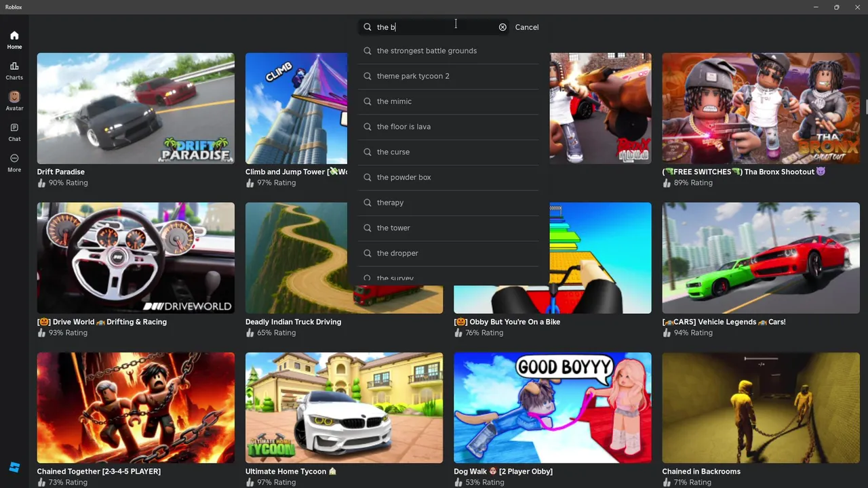Click the 'Drift Paradise' title text
Image resolution: width=868 pixels, height=488 pixels.
(61, 172)
